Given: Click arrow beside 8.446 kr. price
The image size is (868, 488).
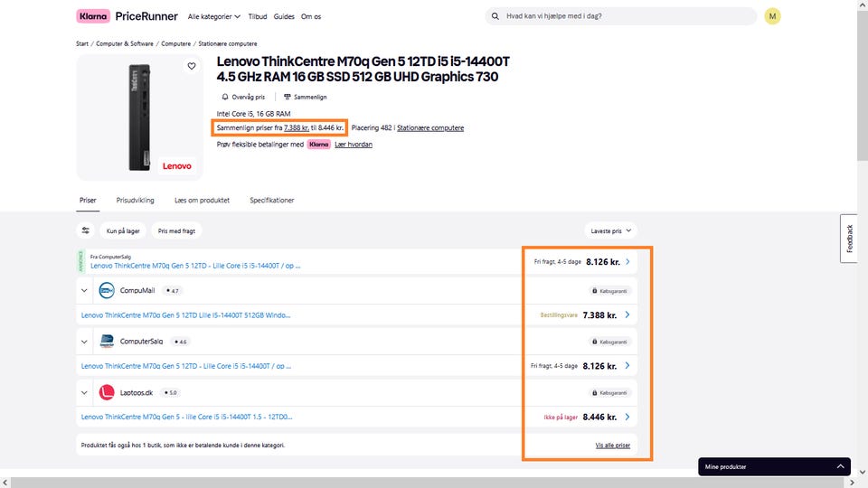Looking at the screenshot, I should (627, 417).
